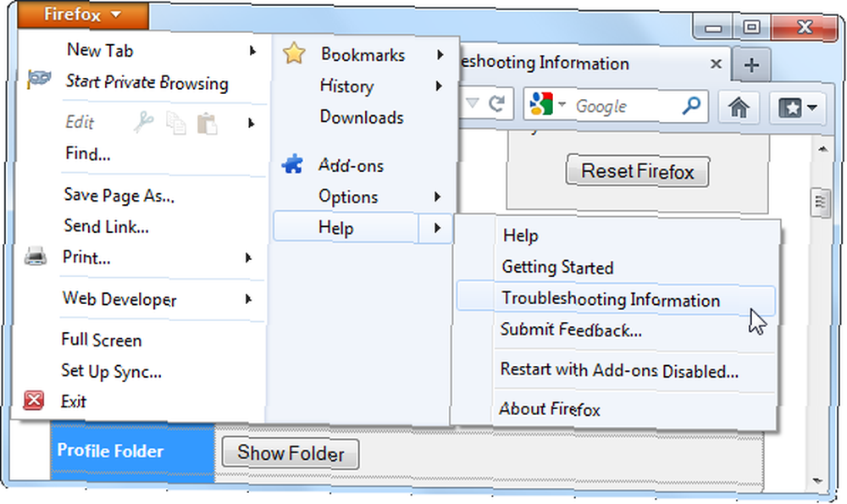Screen dimensions: 847x504
Task: Choose Restart with Add-ons Disabled...
Action: coord(619,370)
